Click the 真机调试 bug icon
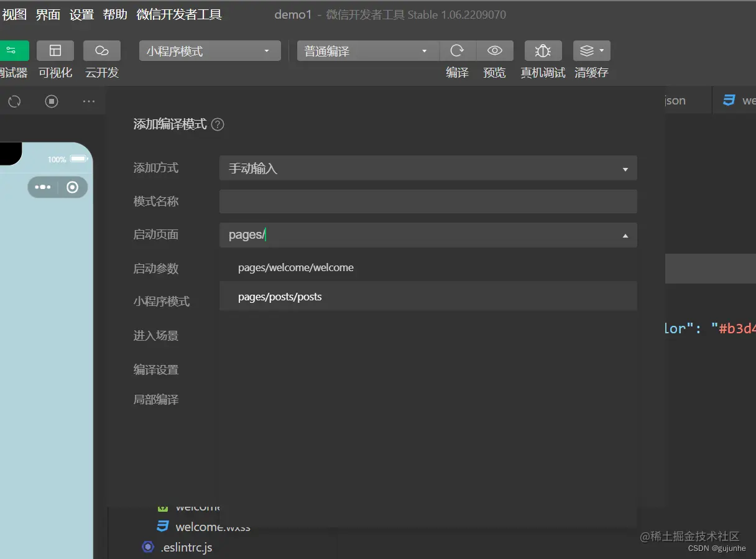756x559 pixels. click(543, 51)
